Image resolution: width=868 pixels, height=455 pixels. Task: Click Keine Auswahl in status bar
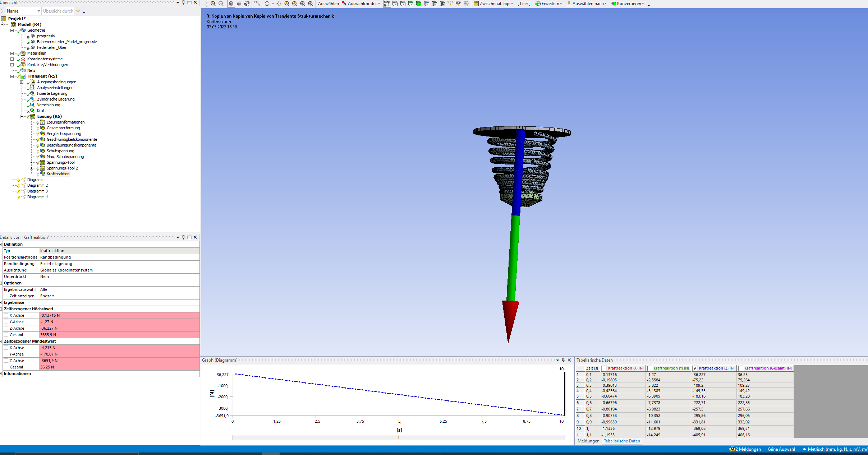(781, 449)
